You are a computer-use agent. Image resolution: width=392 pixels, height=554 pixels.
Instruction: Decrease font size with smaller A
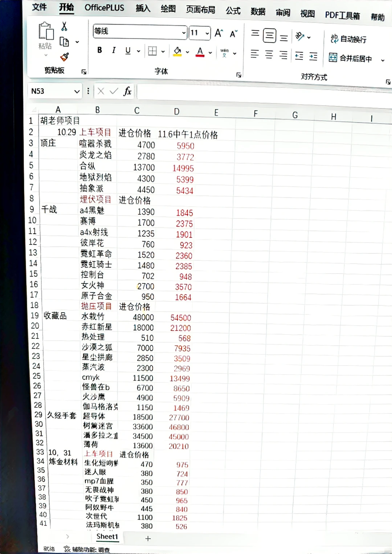pos(234,34)
